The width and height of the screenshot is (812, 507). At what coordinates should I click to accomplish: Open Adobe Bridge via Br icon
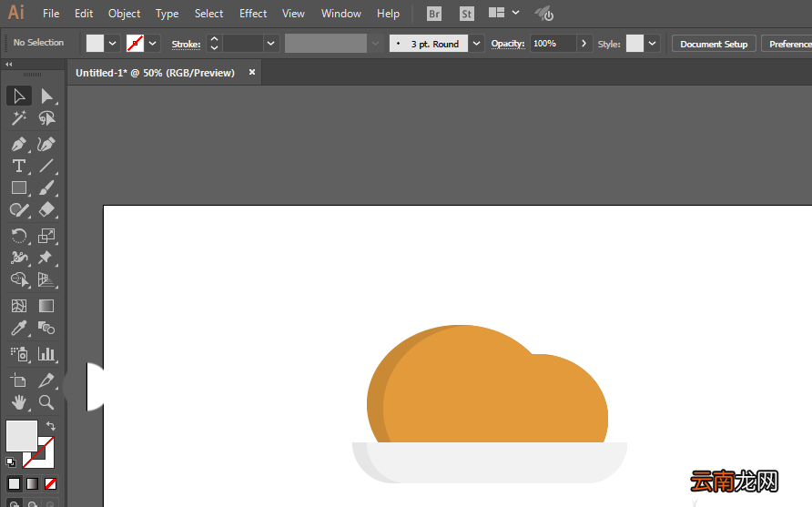click(x=434, y=14)
